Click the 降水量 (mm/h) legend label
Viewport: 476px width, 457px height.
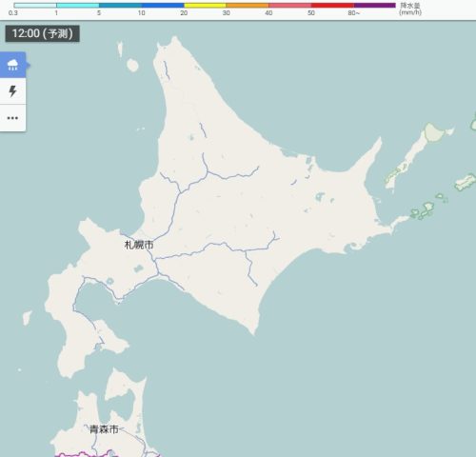[410, 9]
